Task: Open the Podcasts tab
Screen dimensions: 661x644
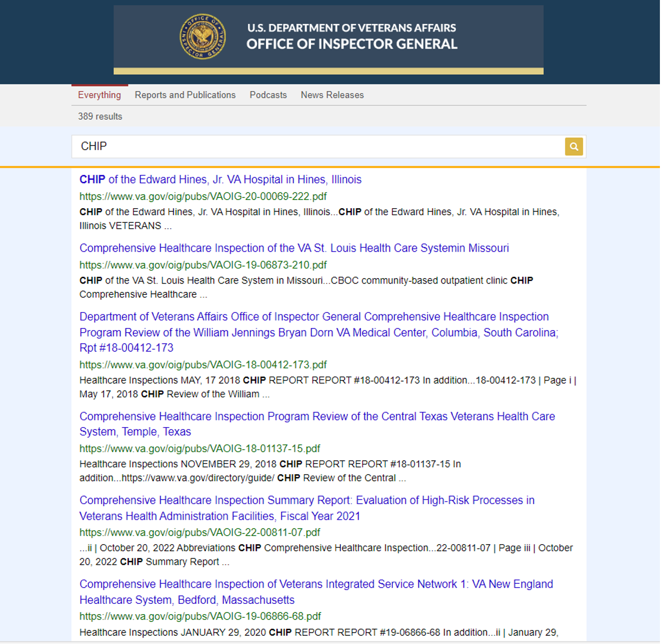Action: 268,95
